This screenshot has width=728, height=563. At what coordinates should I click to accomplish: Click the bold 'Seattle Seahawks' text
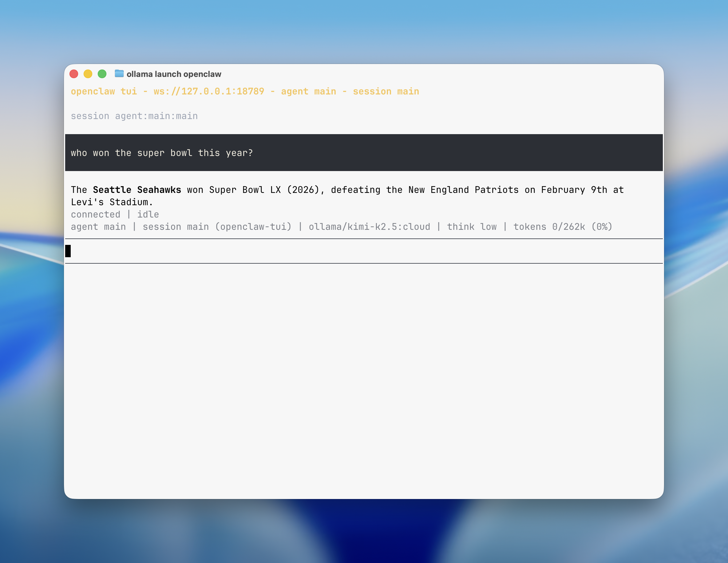(137, 190)
